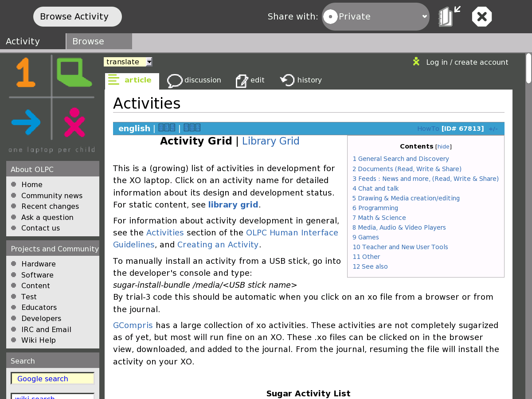532x399 pixels.
Task: Click the Keep in Journal icon
Action: tap(448, 17)
